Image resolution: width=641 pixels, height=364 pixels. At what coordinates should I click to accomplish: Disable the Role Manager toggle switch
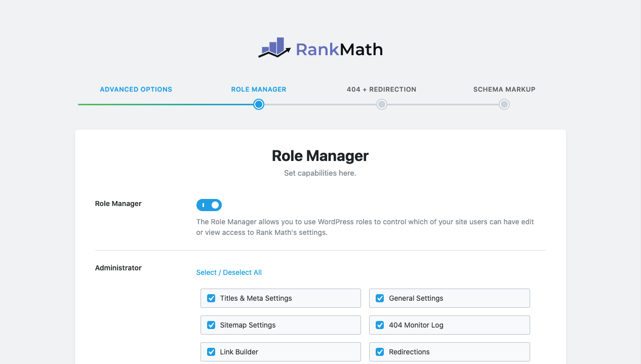click(x=209, y=205)
